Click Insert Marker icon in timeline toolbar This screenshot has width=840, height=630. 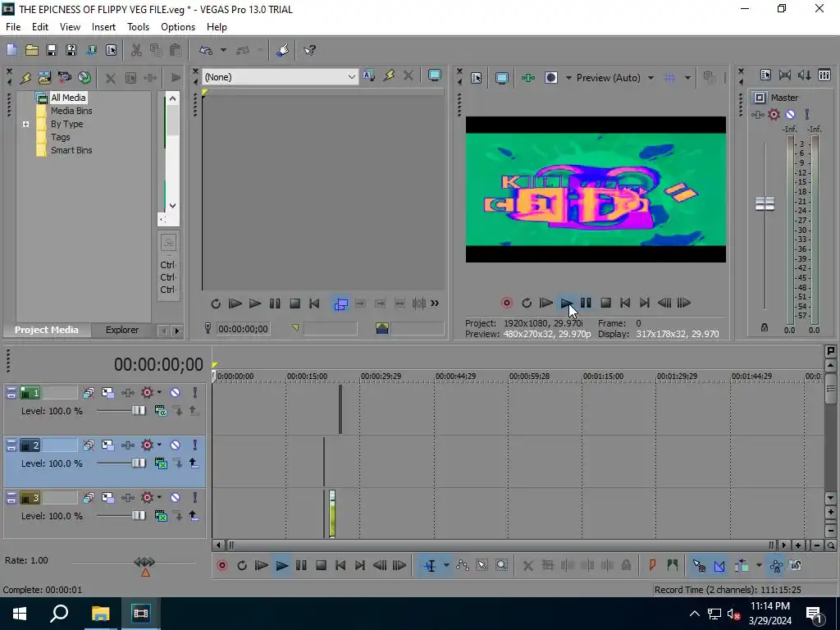652,566
